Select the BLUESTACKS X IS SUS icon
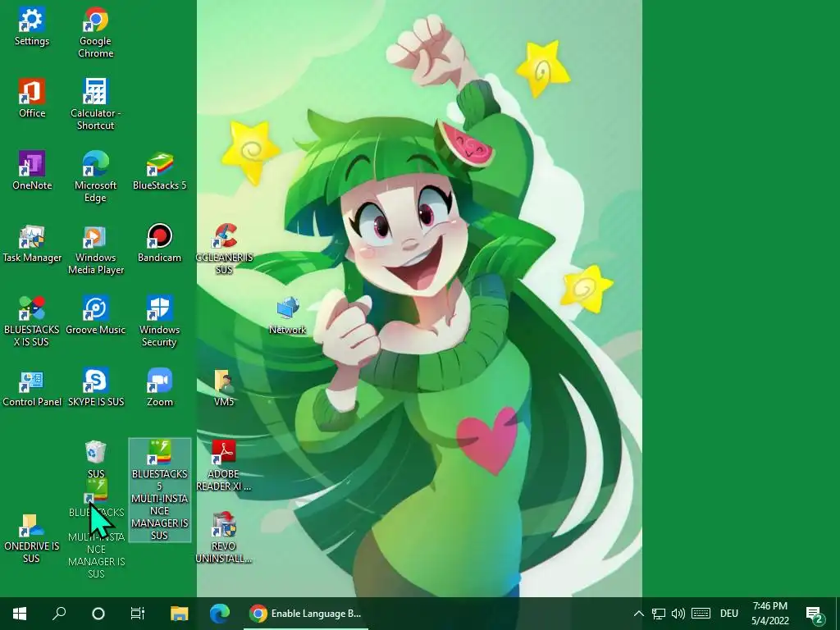Viewport: 840px width, 630px height. pos(32,322)
